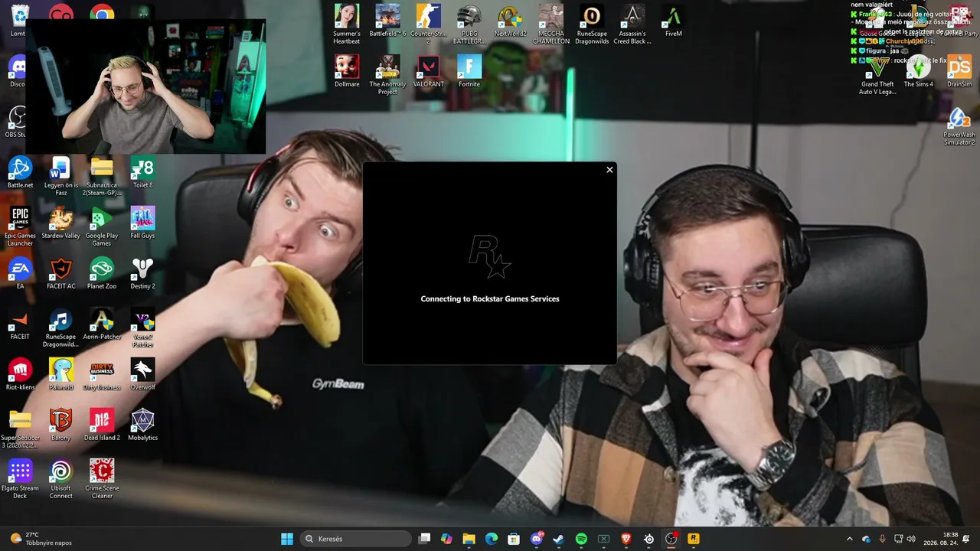Screen dimensions: 980x551
Task: Close the Rockstar Games Services connecting dialog
Action: point(609,170)
